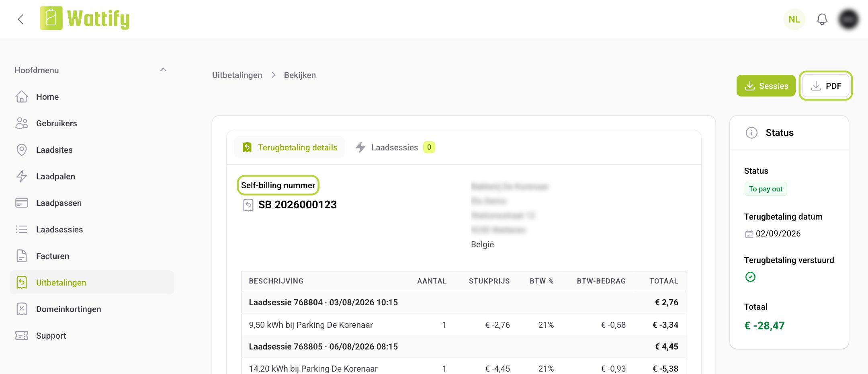Viewport: 868px width, 374px height.
Task: Open Uitbetalingen menu item
Action: pos(92,283)
